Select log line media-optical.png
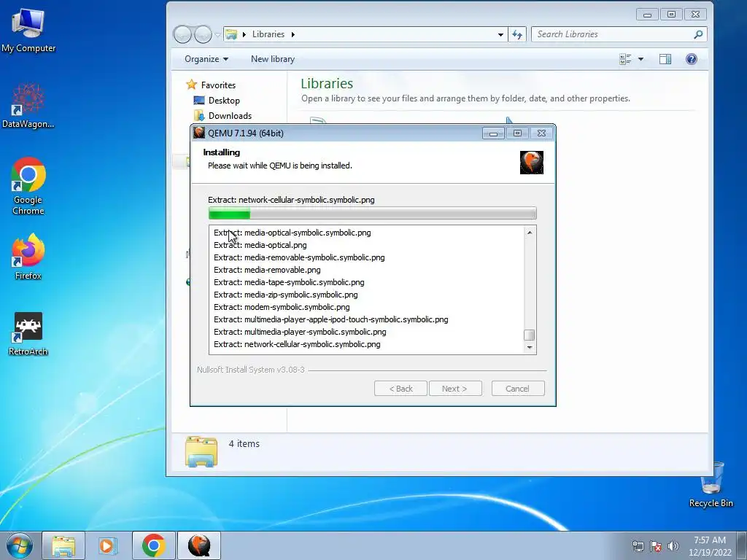Image resolution: width=747 pixels, height=560 pixels. [x=260, y=245]
